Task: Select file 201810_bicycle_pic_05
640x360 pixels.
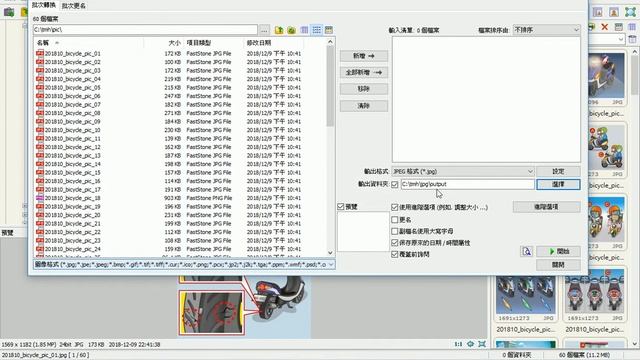Action: (72, 88)
